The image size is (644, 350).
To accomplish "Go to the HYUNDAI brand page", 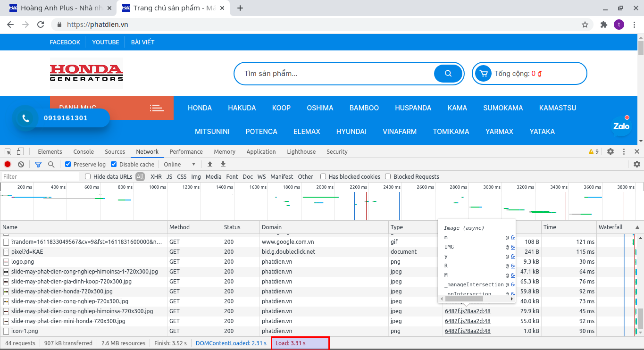I will point(351,132).
